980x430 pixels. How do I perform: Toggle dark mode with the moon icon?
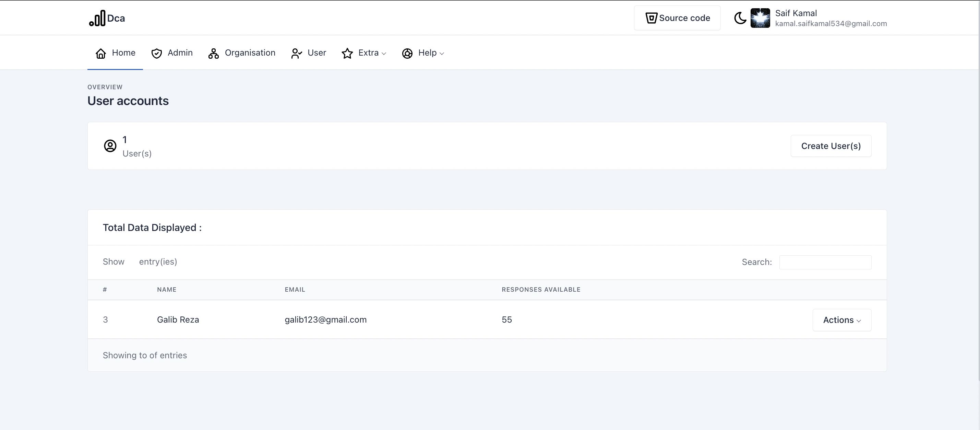click(x=740, y=18)
